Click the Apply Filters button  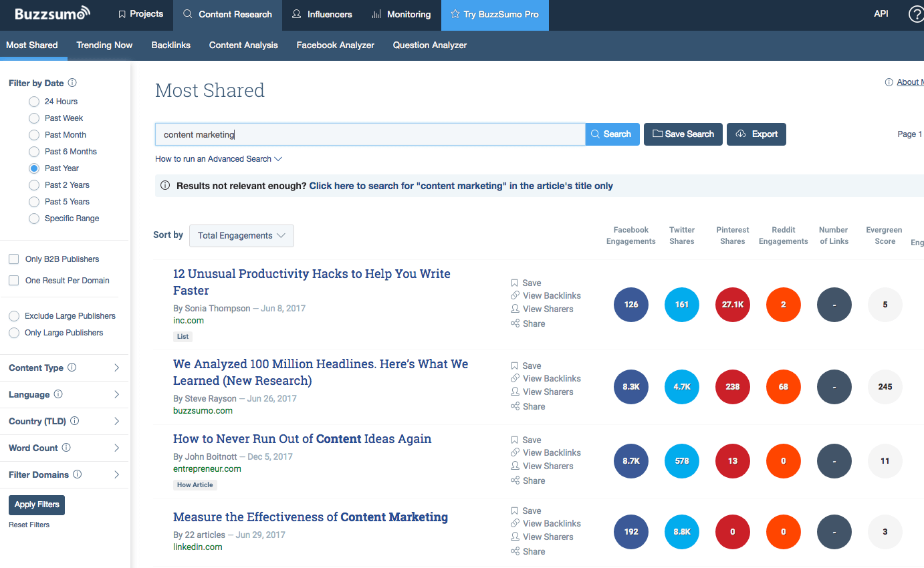click(x=37, y=505)
